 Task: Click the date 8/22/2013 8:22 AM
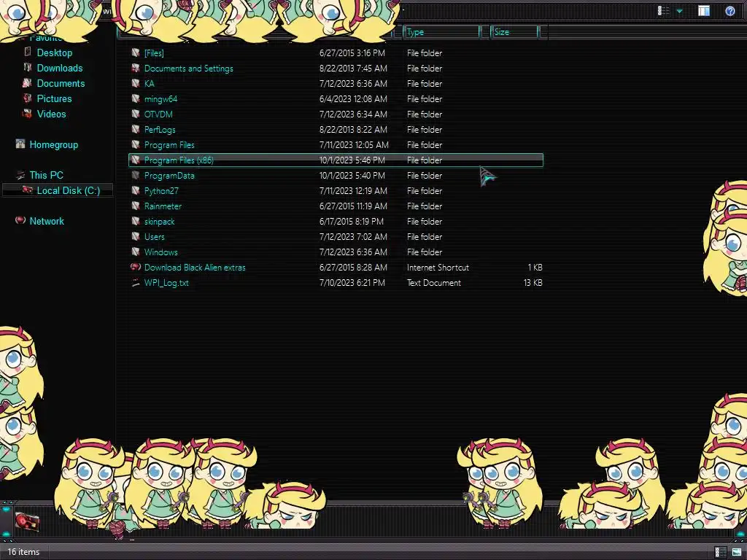pyautogui.click(x=353, y=130)
